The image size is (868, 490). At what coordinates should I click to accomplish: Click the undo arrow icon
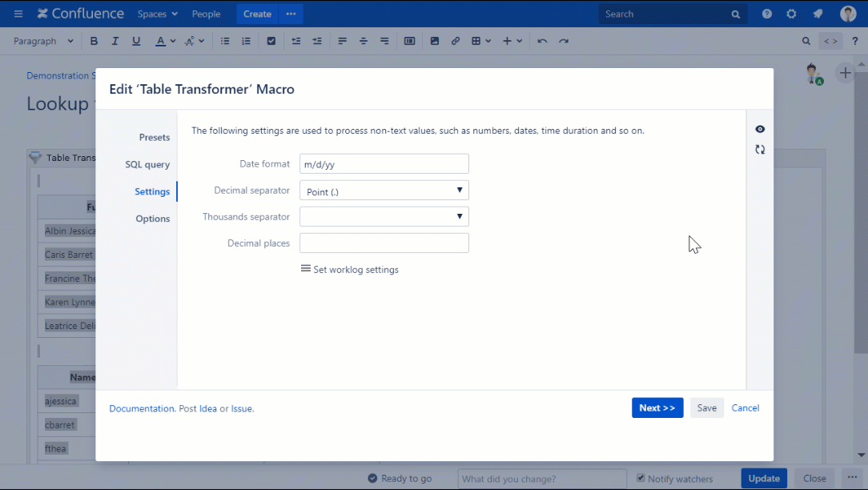tap(542, 41)
